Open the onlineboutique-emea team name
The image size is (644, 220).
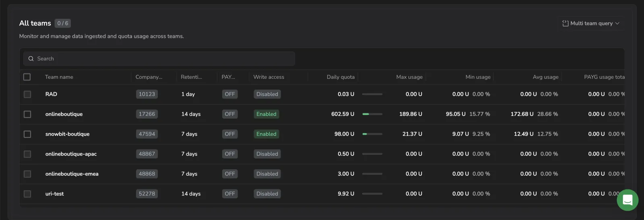[x=72, y=174]
